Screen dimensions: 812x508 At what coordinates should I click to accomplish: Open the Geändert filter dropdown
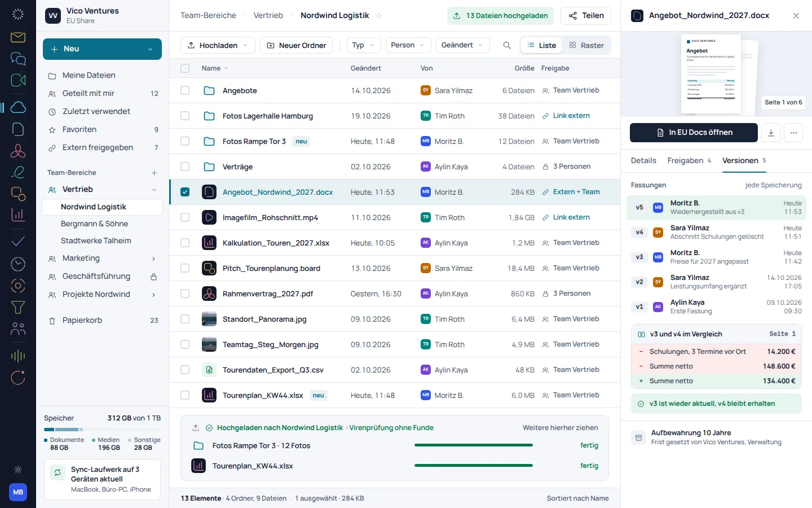[x=462, y=45]
